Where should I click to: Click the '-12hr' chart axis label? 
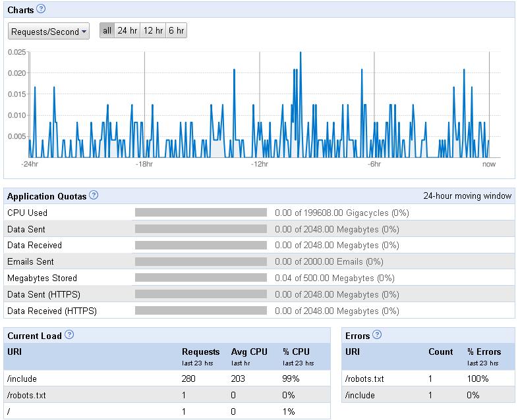(260, 164)
